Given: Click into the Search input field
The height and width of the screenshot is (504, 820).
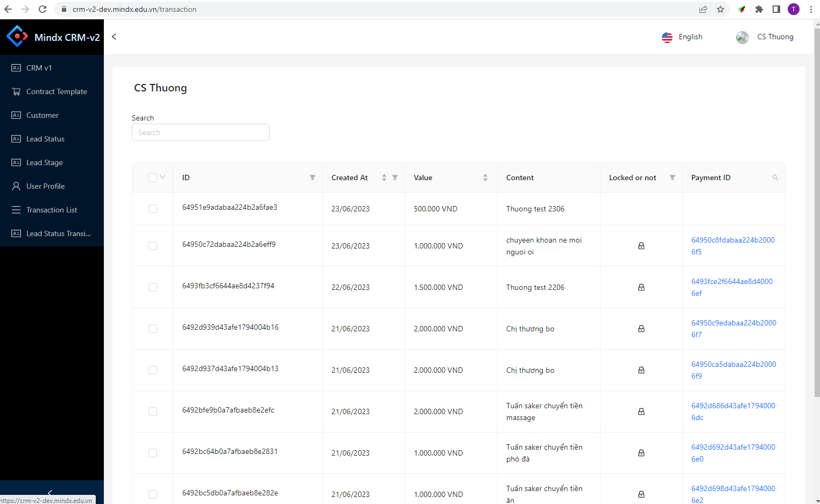Looking at the screenshot, I should coord(201,132).
